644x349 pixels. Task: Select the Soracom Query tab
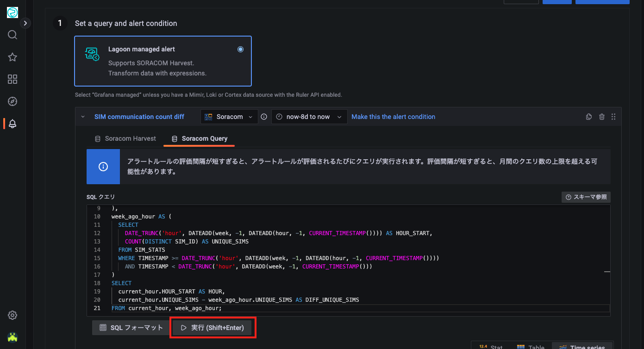coord(200,138)
